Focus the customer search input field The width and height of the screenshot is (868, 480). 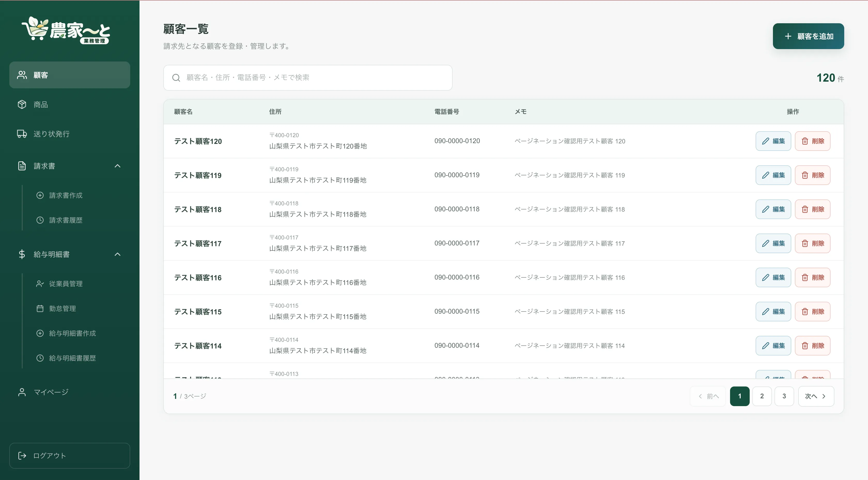click(308, 78)
